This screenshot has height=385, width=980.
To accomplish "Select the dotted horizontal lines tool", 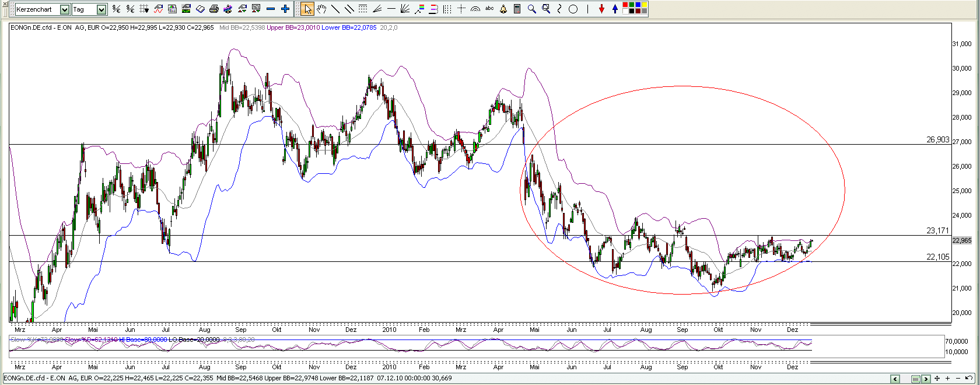I will (363, 9).
